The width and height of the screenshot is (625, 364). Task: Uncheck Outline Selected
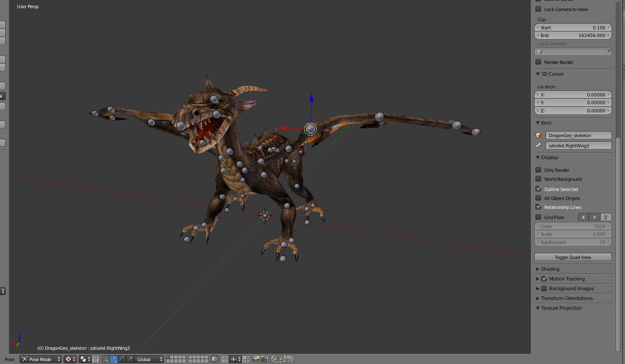point(538,189)
